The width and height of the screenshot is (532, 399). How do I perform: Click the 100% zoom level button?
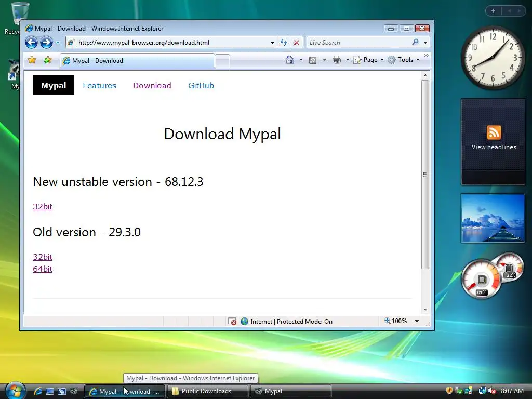395,321
